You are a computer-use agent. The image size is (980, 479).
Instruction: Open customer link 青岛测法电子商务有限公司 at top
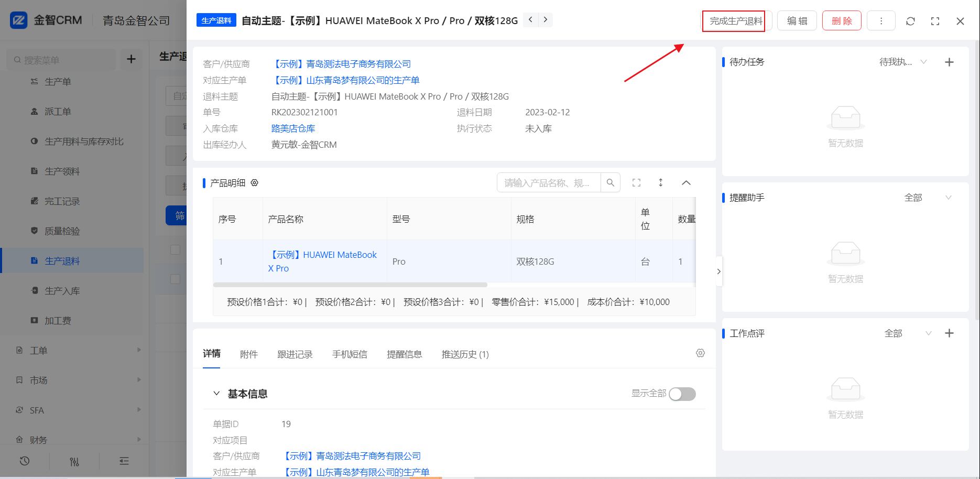click(341, 64)
